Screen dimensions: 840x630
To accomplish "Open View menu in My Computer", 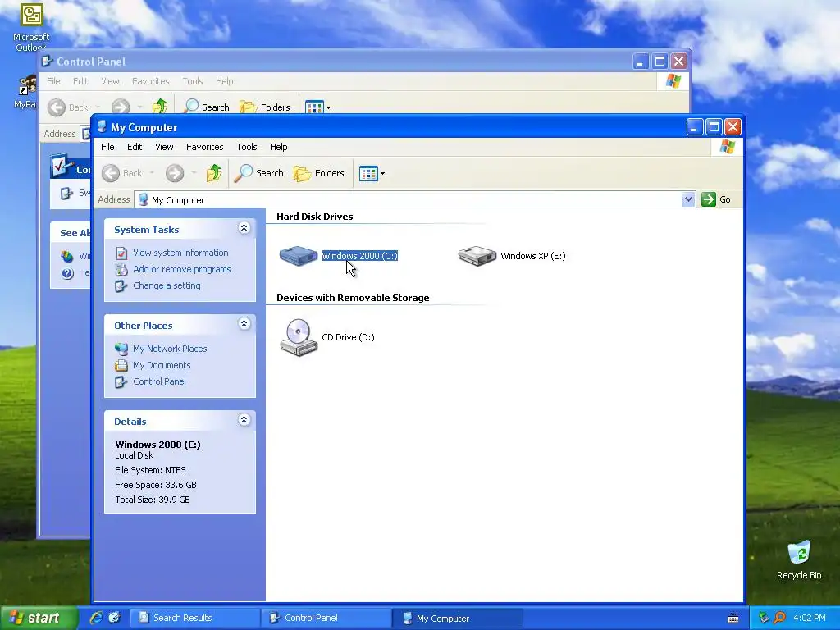I will tap(164, 147).
